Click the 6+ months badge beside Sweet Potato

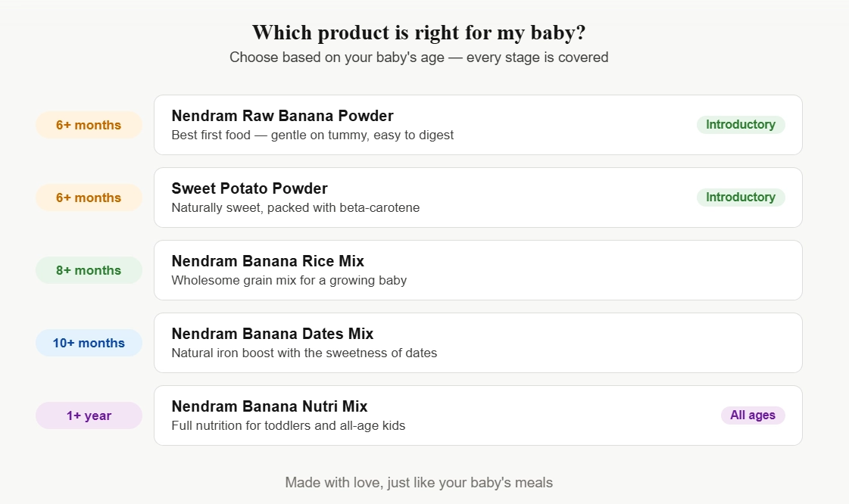(x=89, y=198)
